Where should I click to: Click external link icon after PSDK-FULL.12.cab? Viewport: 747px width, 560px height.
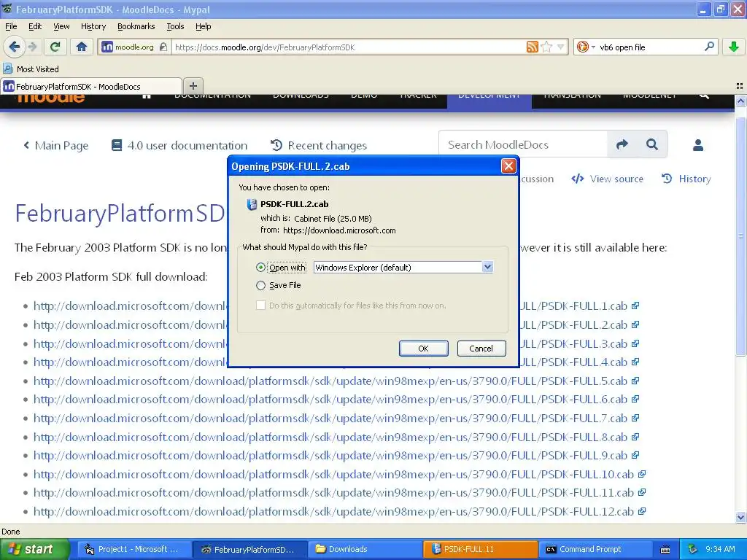click(642, 511)
